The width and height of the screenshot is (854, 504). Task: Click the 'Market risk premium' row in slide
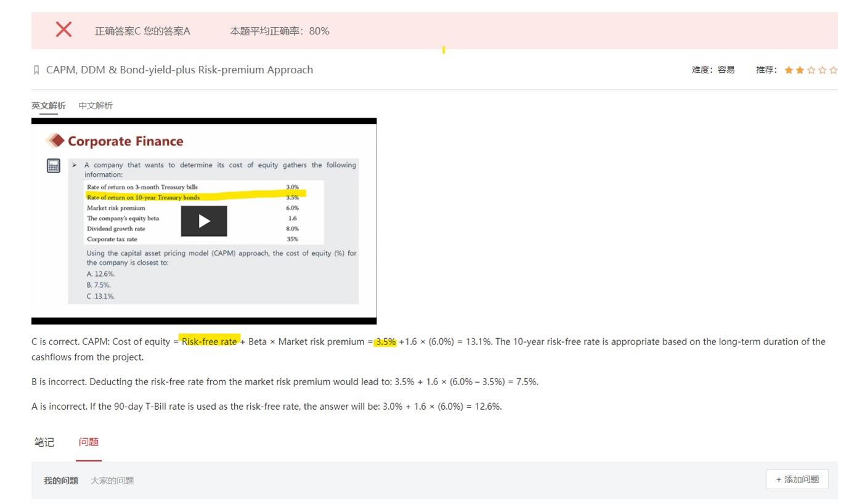pos(193,208)
